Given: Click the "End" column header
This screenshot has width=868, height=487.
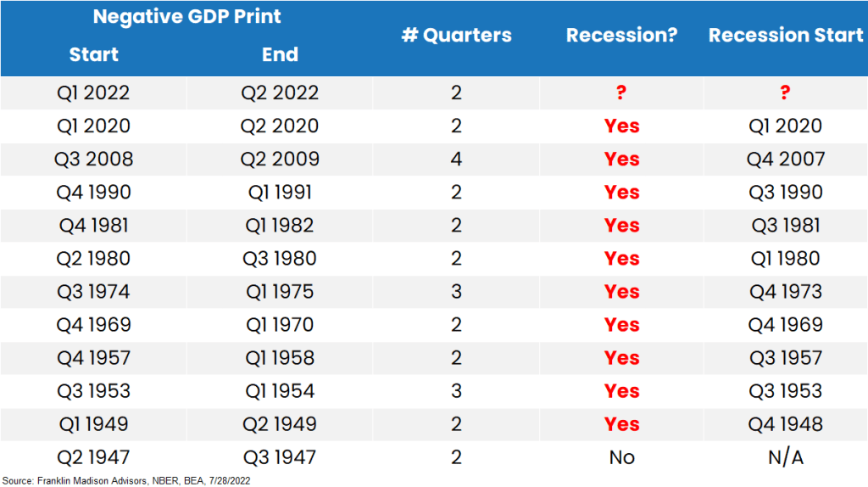Looking at the screenshot, I should [x=280, y=54].
